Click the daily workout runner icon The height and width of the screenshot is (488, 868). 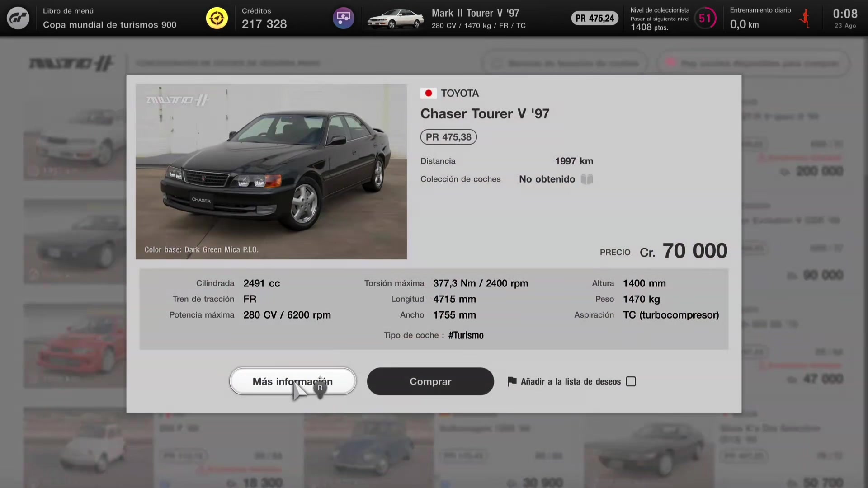click(805, 18)
